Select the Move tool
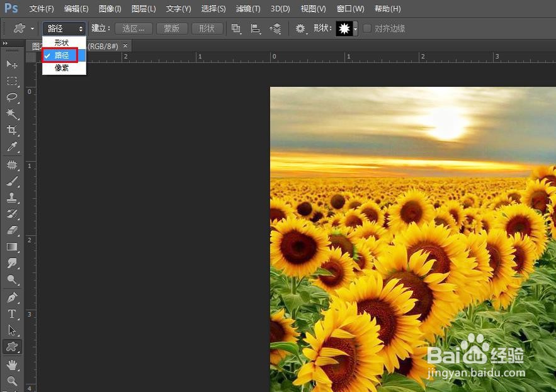 click(x=12, y=65)
